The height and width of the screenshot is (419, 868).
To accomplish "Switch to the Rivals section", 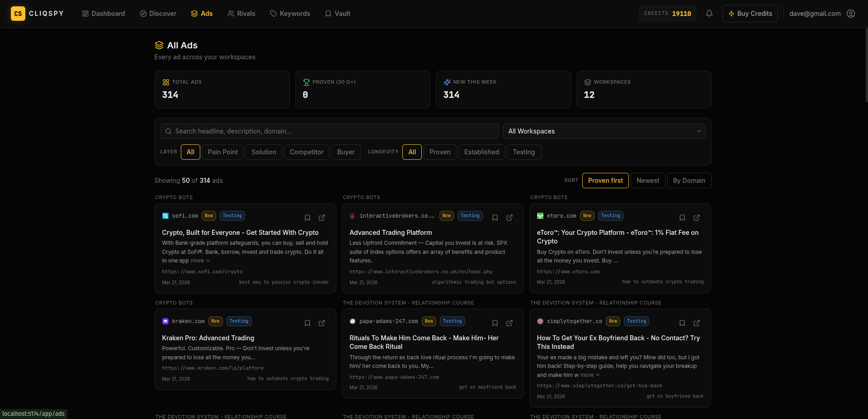I will (241, 14).
